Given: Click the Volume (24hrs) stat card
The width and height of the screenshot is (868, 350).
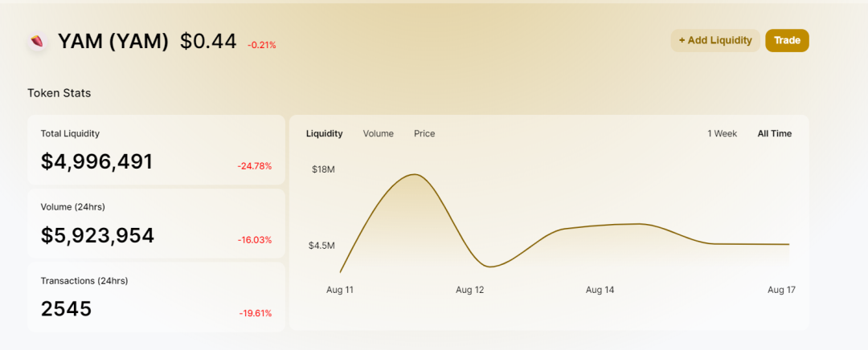Looking at the screenshot, I should [x=156, y=223].
